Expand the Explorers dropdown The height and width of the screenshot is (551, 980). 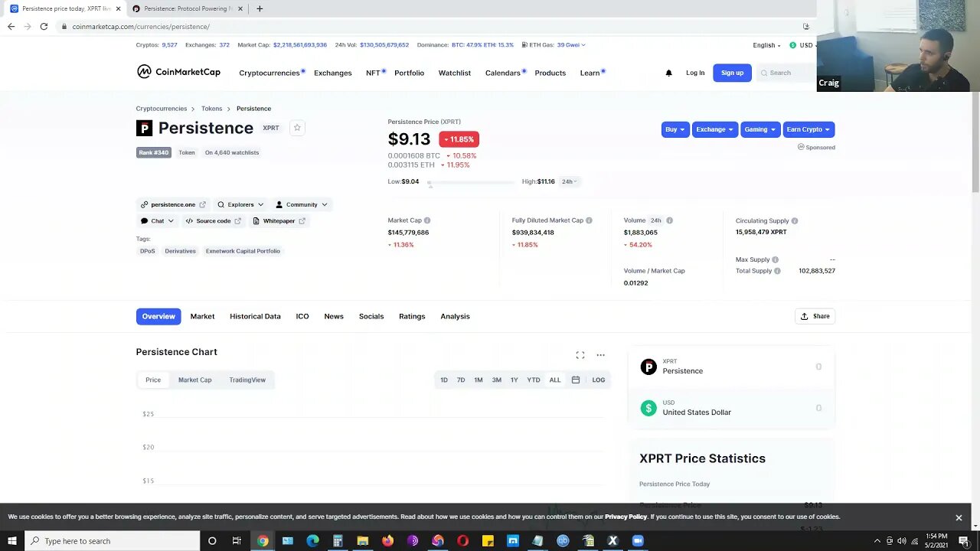click(x=240, y=204)
